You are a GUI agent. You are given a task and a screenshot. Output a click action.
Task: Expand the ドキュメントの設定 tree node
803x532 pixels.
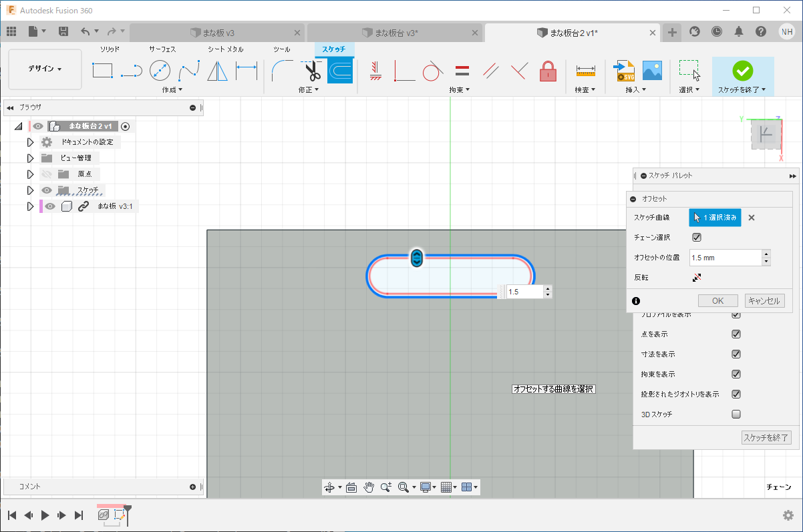30,142
